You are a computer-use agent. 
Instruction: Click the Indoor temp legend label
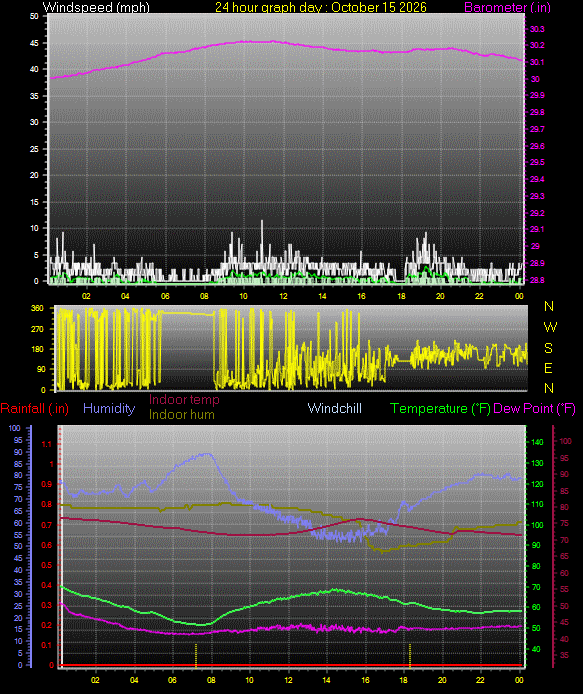184,400
